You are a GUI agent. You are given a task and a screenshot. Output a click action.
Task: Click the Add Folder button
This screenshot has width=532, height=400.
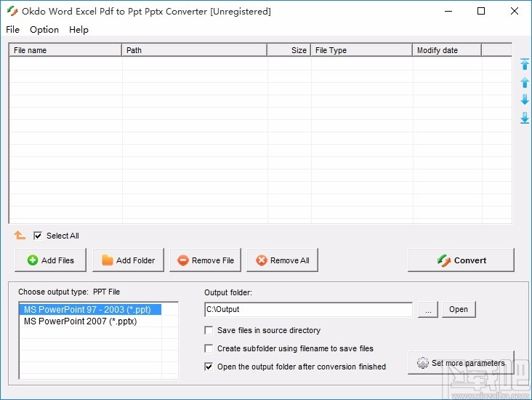point(128,260)
